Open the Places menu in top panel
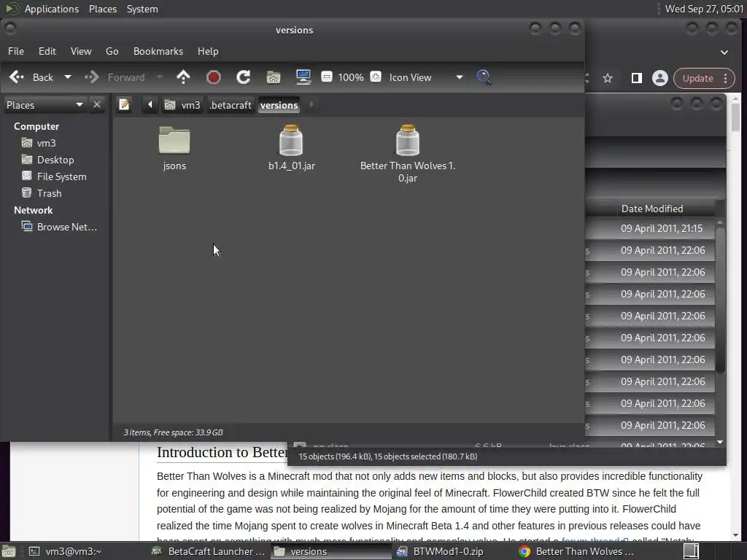 (x=102, y=9)
